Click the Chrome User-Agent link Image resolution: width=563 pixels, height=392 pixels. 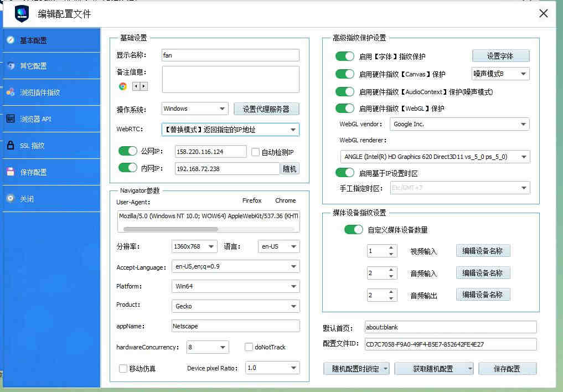[x=286, y=200]
